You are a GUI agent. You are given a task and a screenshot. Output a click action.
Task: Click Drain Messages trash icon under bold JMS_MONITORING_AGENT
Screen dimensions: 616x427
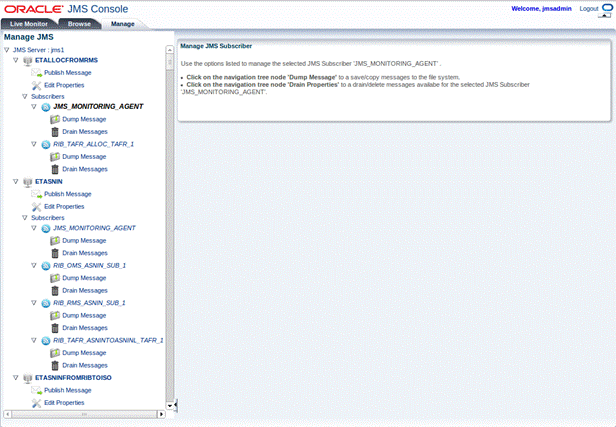click(55, 132)
